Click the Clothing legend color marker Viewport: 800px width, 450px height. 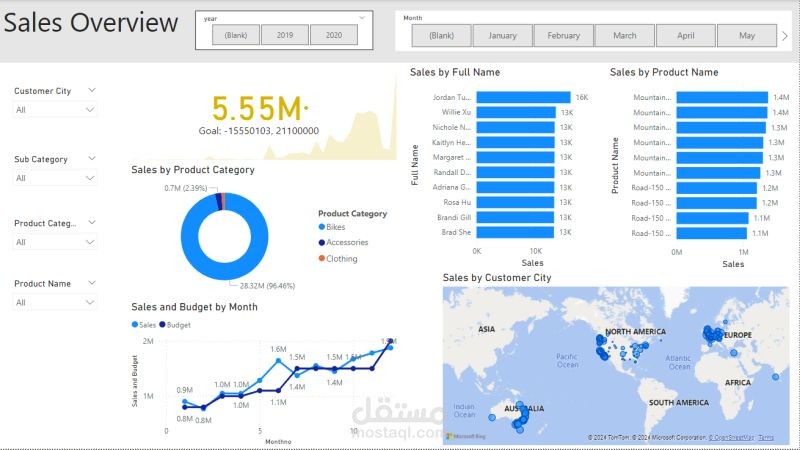pos(321,258)
